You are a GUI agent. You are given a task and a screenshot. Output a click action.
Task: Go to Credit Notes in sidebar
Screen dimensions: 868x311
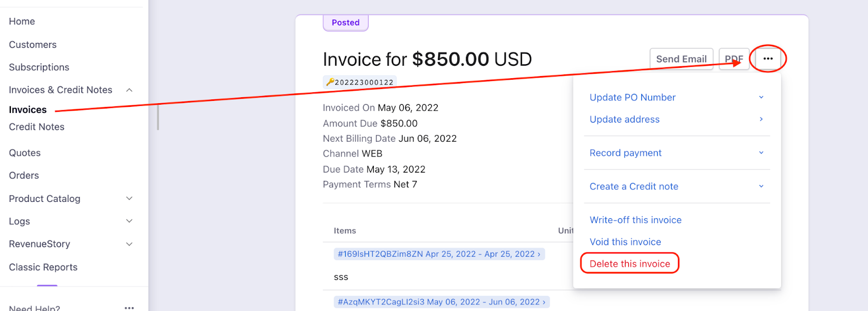pos(36,127)
